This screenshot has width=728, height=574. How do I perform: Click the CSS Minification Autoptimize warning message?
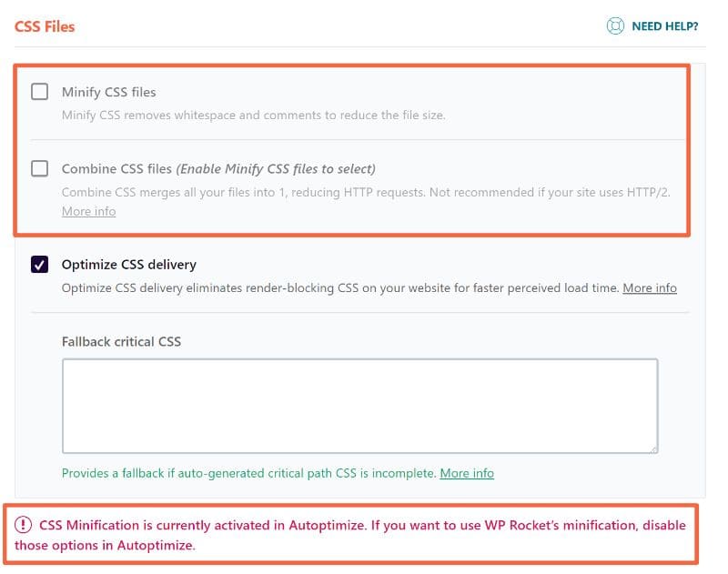[355, 536]
